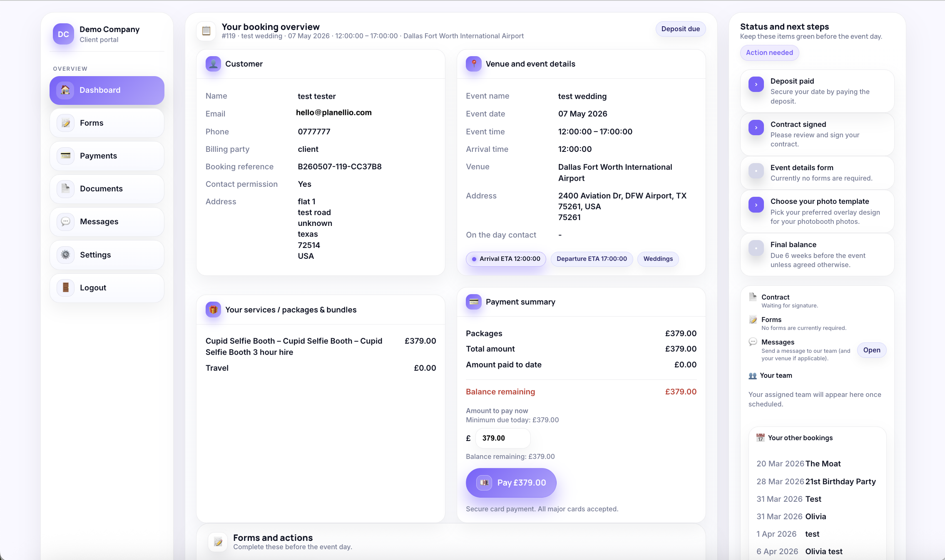Expand the Deposit paid step chevron
The image size is (945, 560).
point(756,84)
